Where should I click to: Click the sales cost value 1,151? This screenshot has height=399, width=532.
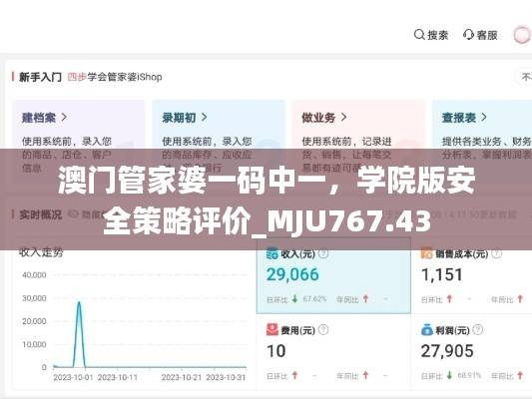point(442,274)
